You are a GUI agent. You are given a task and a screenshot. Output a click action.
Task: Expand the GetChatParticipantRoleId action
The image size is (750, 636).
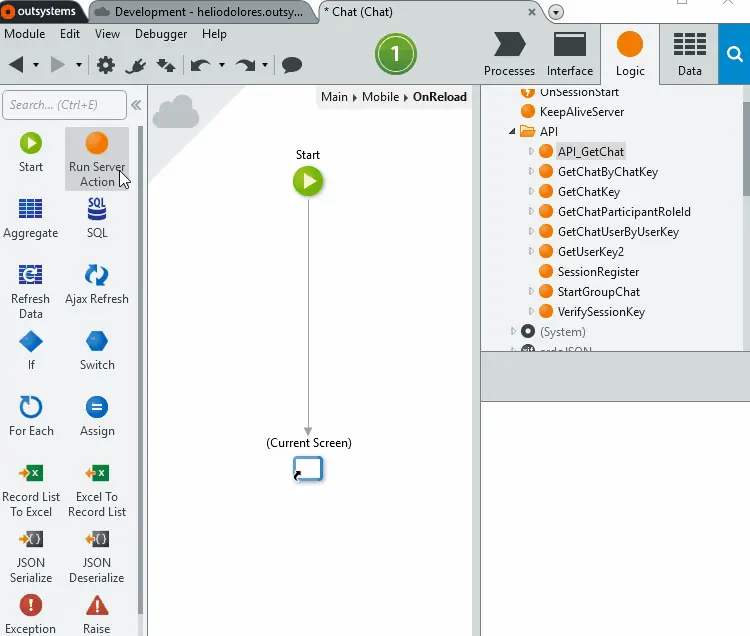click(x=531, y=211)
